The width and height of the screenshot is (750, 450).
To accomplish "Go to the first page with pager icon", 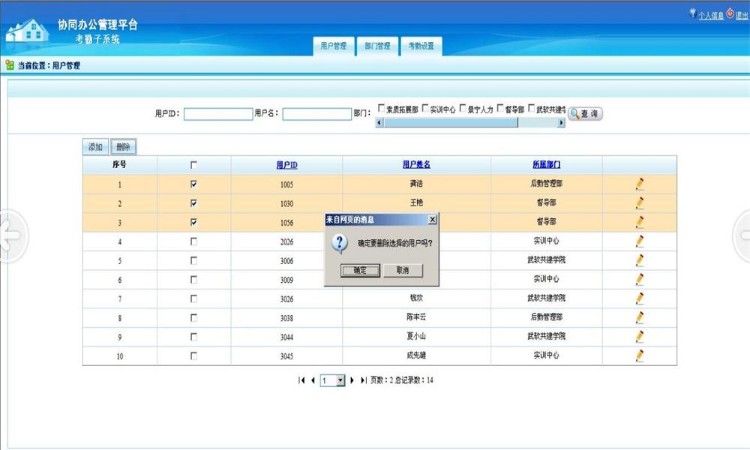I will point(301,380).
